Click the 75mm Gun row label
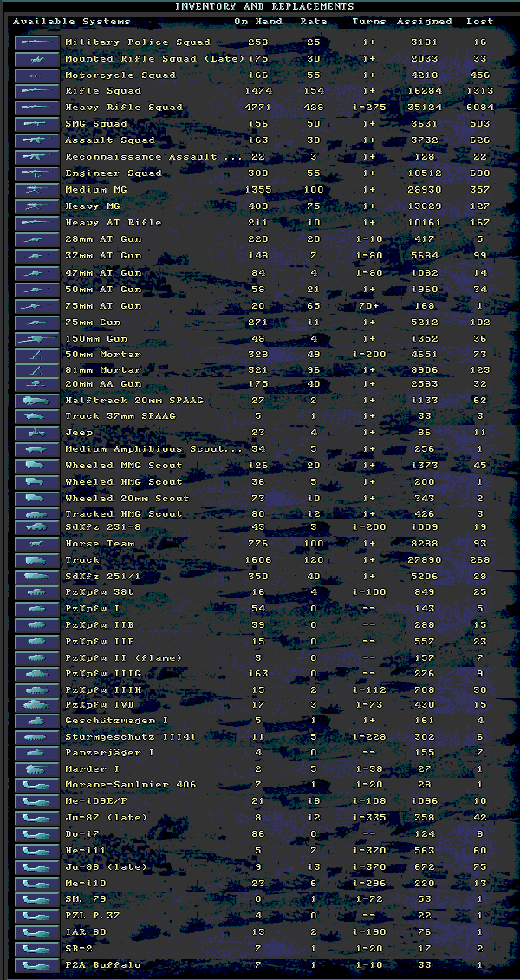This screenshot has width=520, height=980. [x=93, y=322]
